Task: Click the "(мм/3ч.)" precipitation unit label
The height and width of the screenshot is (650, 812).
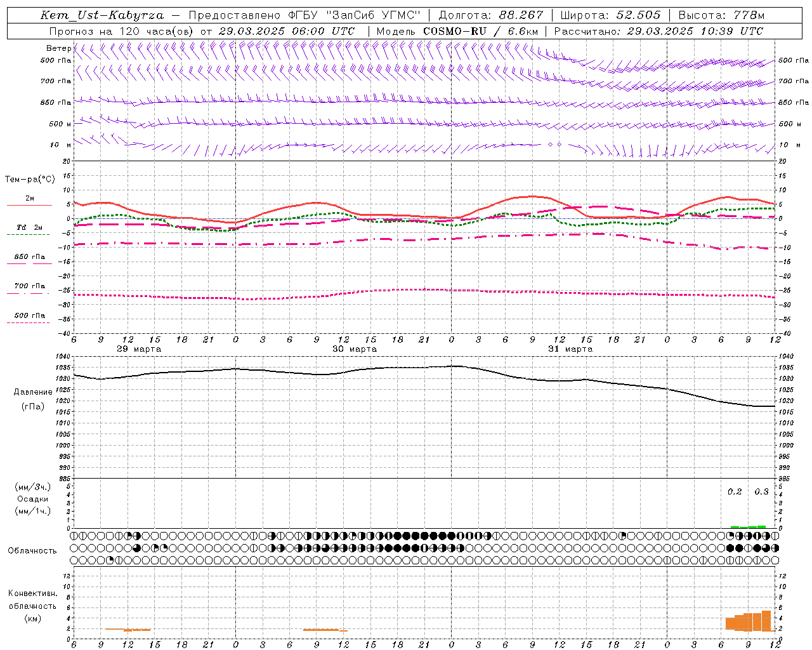Action: [33, 487]
